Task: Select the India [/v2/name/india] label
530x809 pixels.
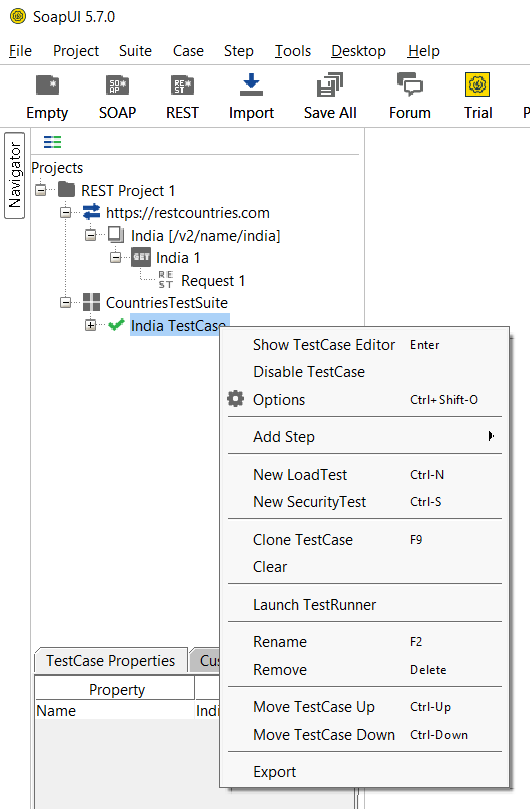Action: tap(205, 236)
